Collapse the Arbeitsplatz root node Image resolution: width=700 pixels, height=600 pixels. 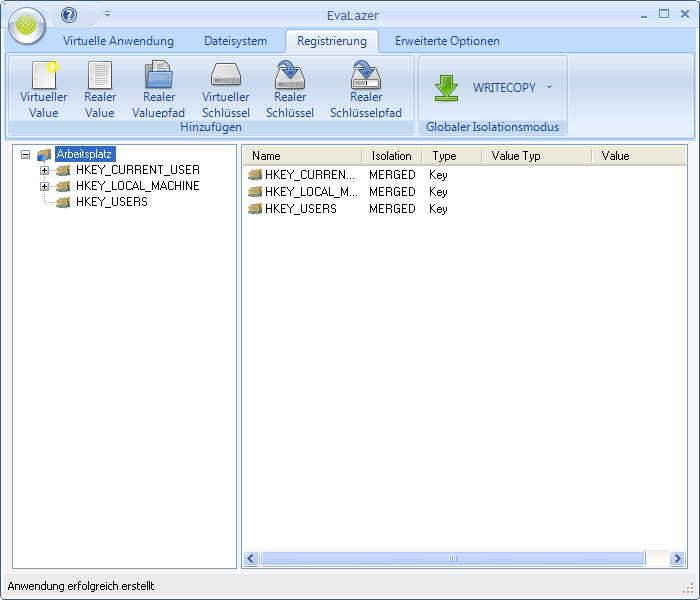click(x=25, y=154)
